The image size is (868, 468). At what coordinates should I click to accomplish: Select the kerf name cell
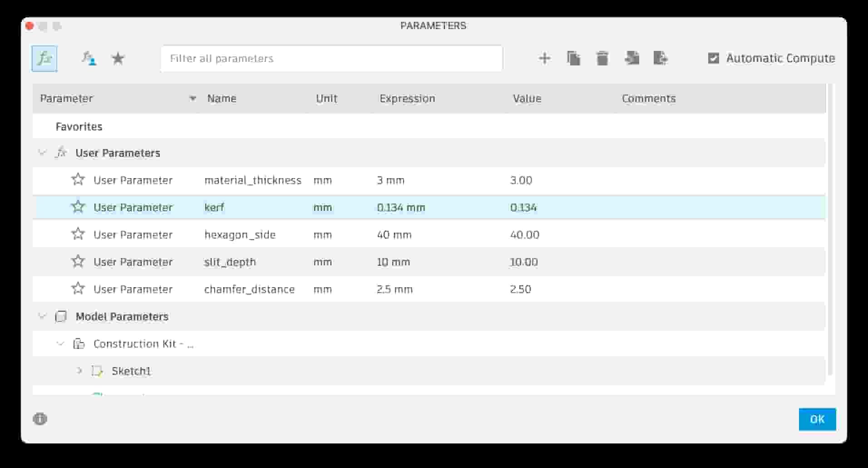point(214,208)
